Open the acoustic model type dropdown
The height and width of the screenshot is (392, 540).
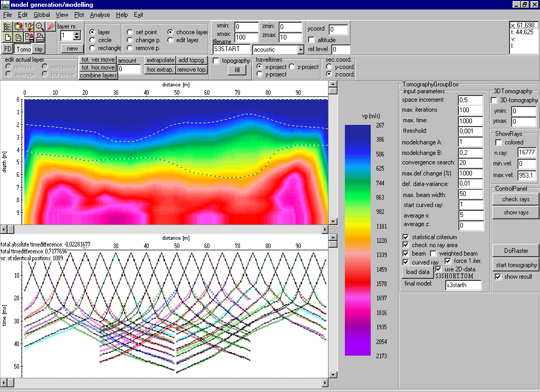pos(301,50)
